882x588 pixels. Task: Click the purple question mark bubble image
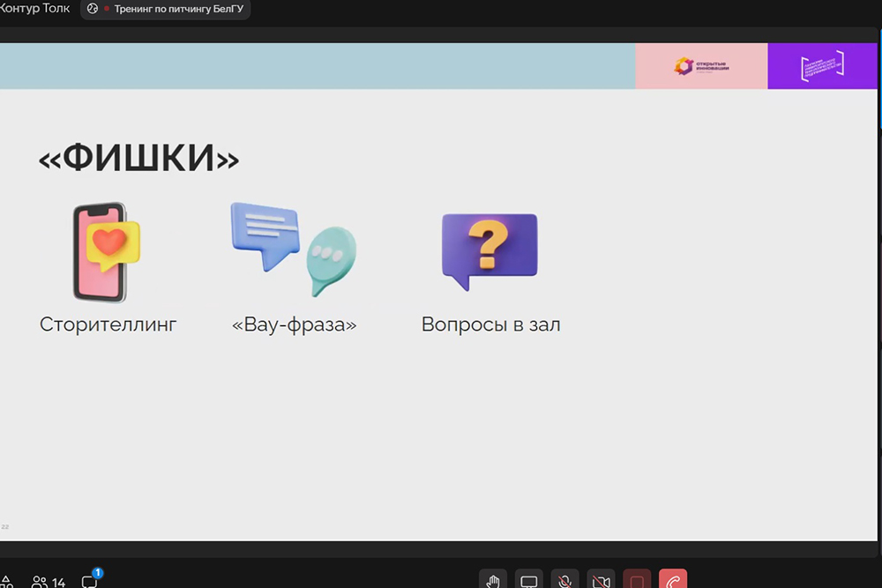click(489, 250)
